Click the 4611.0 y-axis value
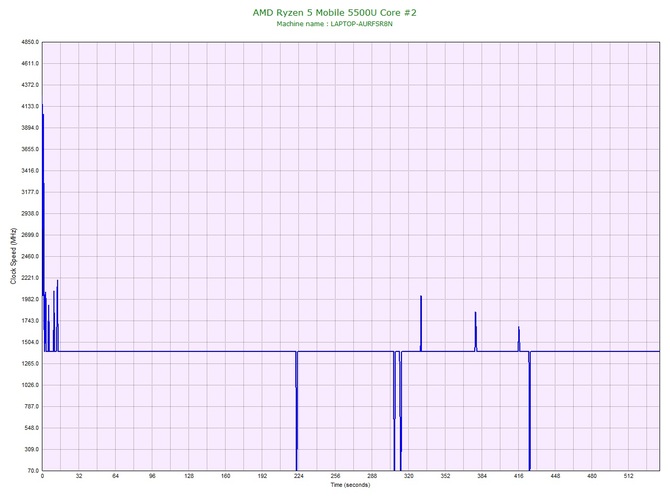Image resolution: width=670 pixels, height=502 pixels. [x=30, y=64]
